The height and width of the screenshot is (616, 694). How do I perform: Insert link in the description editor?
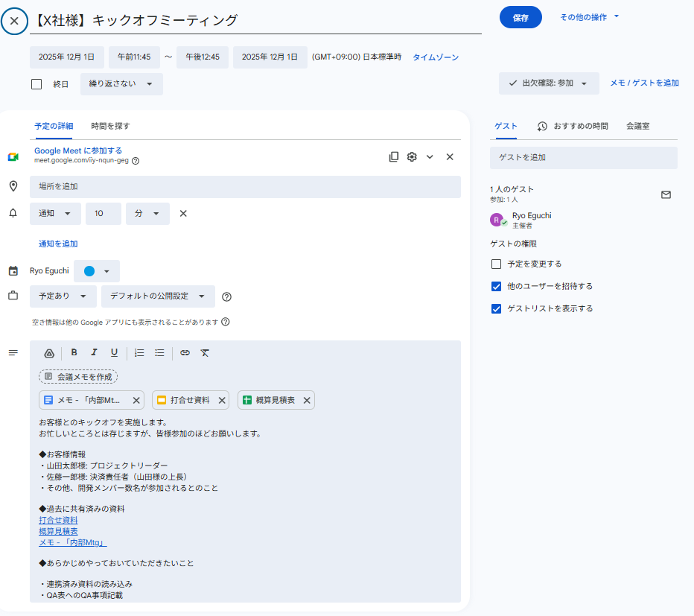(x=185, y=353)
